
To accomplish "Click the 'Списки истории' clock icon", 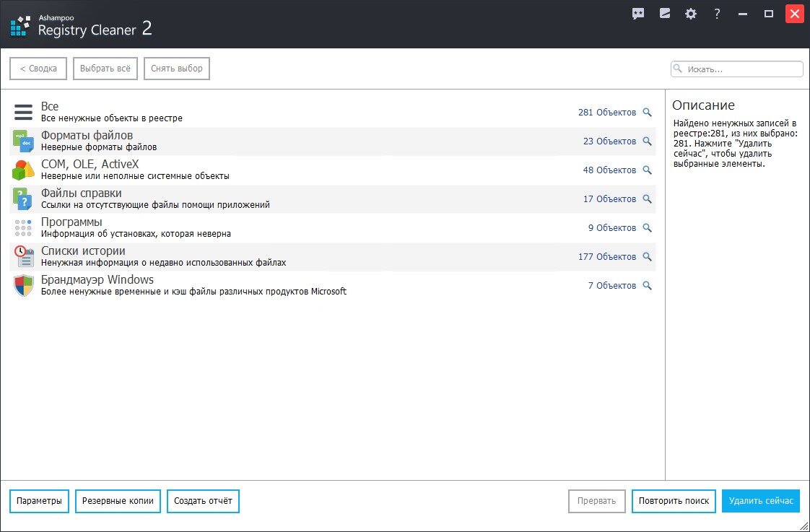I will 23,257.
